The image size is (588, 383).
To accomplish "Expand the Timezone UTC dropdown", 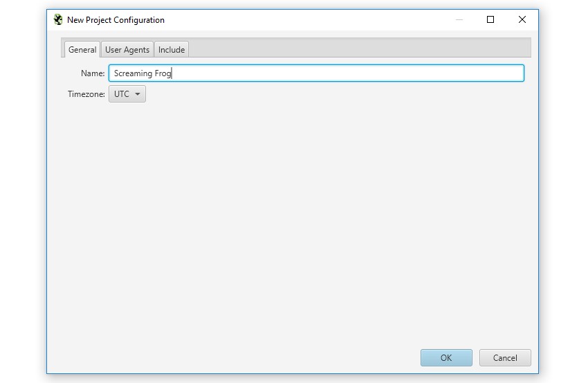I will 127,94.
